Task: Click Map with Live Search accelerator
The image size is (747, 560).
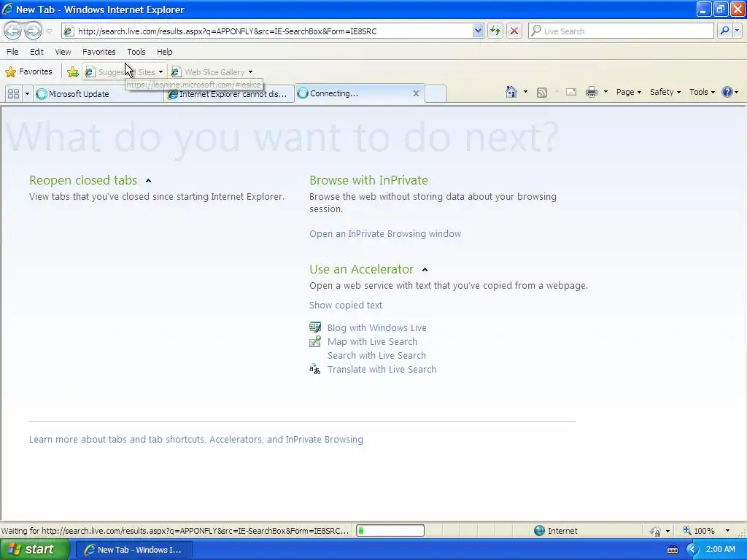Action: [x=371, y=341]
